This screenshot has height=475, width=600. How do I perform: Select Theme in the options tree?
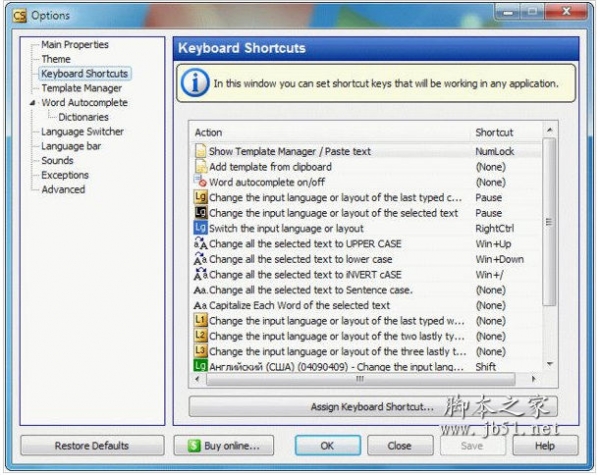point(56,59)
